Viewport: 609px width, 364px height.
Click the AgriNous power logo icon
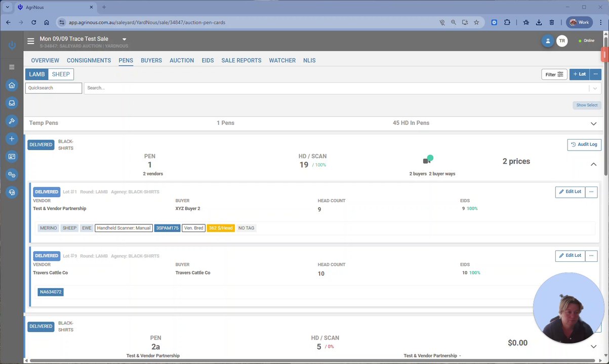pos(12,45)
